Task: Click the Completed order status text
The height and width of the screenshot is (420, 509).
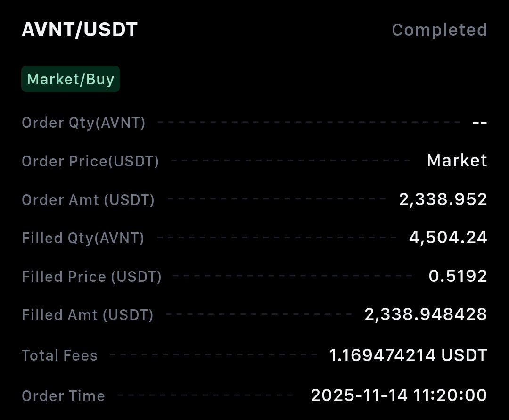Action: 439,30
